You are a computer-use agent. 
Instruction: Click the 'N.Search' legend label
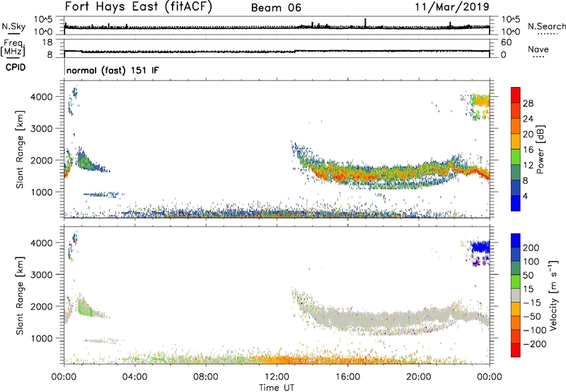(546, 26)
